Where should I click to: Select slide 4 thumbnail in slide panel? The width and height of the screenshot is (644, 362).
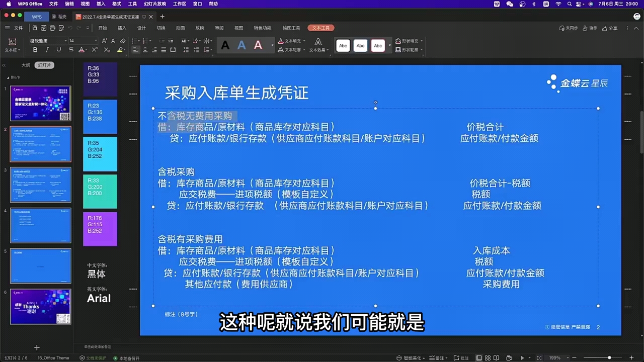pos(40,225)
